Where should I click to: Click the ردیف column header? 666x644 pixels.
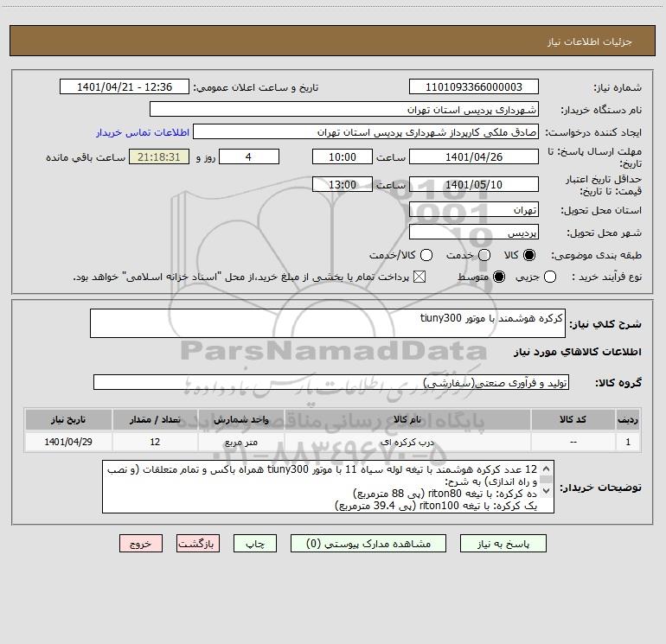(x=628, y=419)
